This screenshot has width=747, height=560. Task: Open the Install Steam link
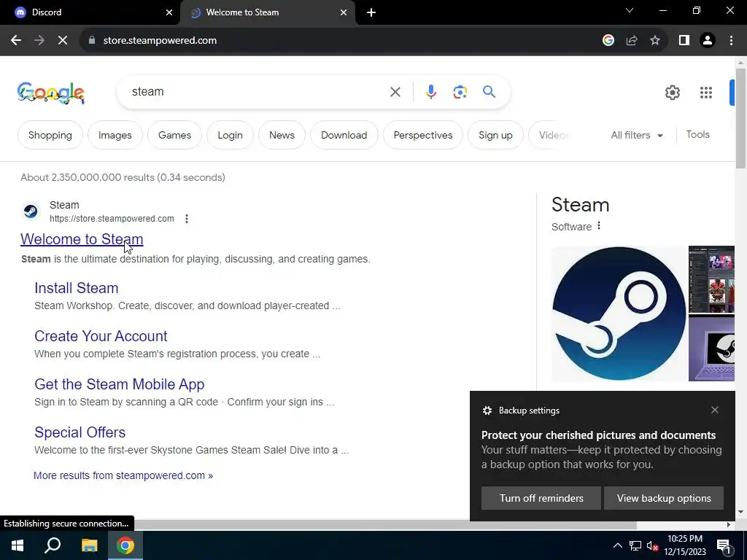pyautogui.click(x=76, y=287)
